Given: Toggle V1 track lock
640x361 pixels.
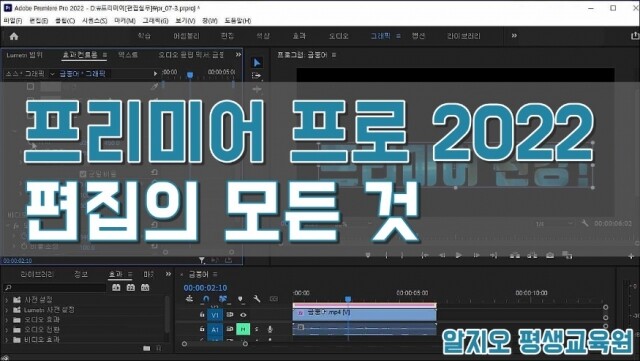Looking at the screenshot, I should 202,314.
